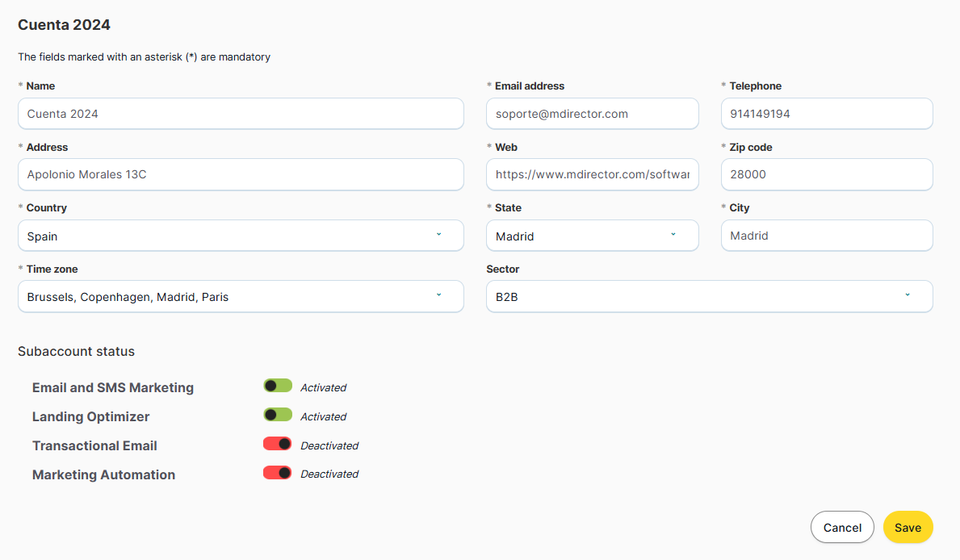Click the Save button
Image resolution: width=960 pixels, height=560 pixels.
tap(908, 527)
